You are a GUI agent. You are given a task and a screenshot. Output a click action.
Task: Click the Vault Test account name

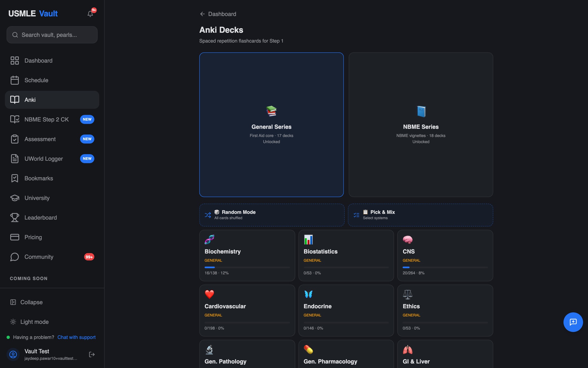pyautogui.click(x=37, y=351)
